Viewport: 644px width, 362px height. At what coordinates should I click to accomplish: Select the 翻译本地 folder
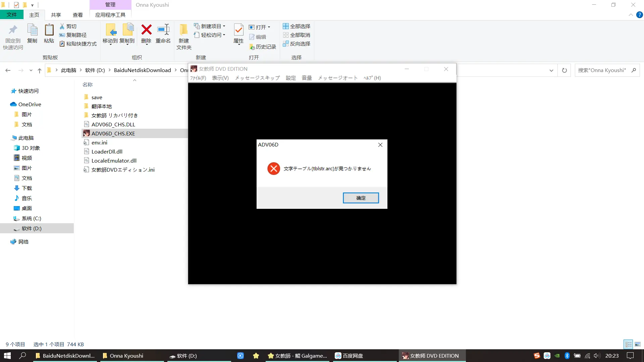coord(101,107)
